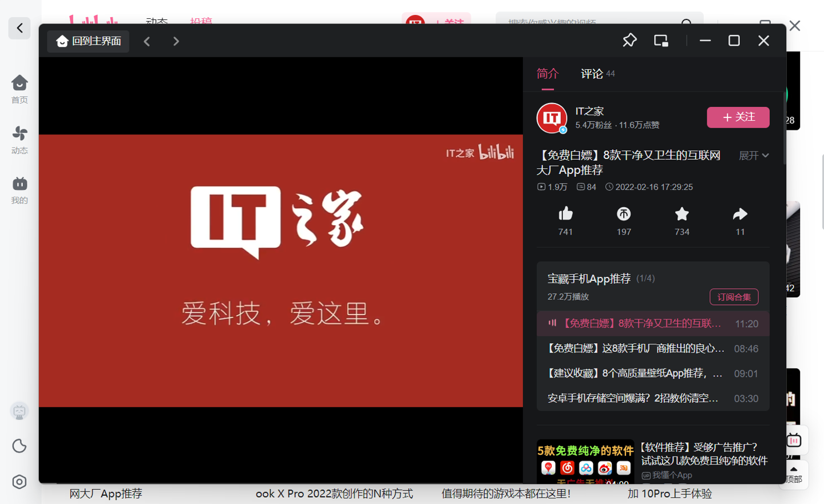This screenshot has width=824, height=504.
Task: Open the 10Pro上手体验 video in main window
Action: (x=669, y=493)
